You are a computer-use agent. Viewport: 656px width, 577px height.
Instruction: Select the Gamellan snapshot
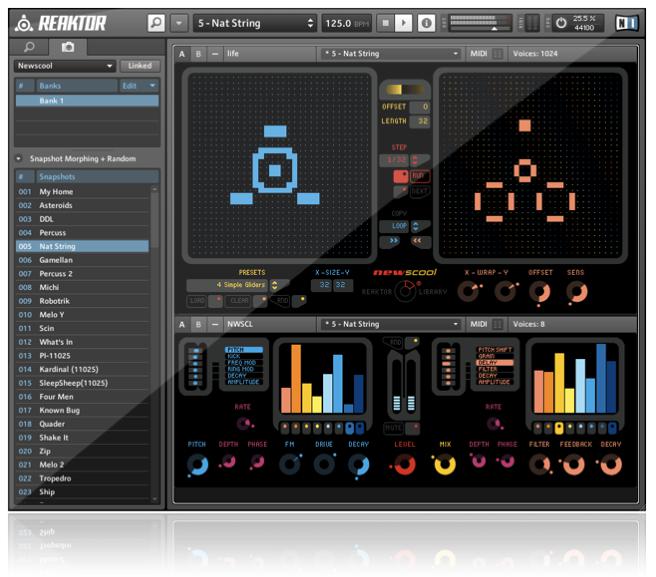click(56, 260)
